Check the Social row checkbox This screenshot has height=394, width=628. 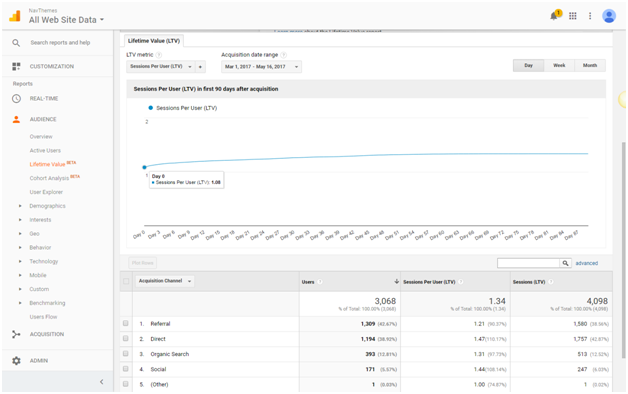(126, 369)
